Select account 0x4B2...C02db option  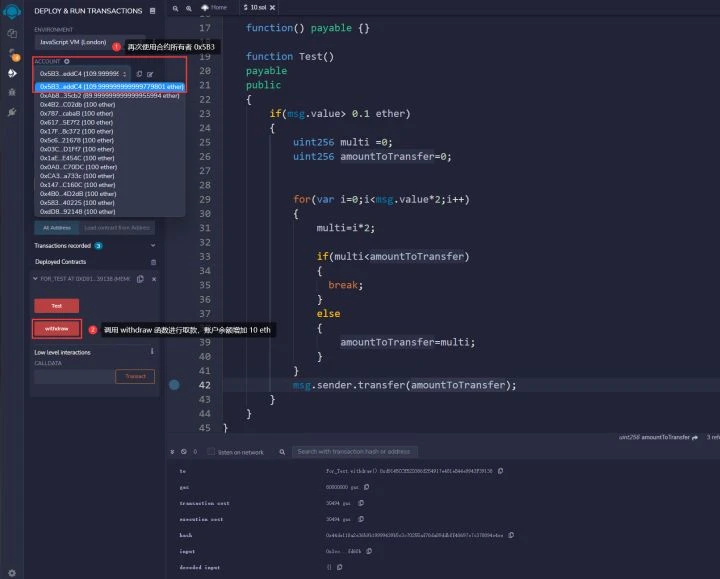point(110,105)
